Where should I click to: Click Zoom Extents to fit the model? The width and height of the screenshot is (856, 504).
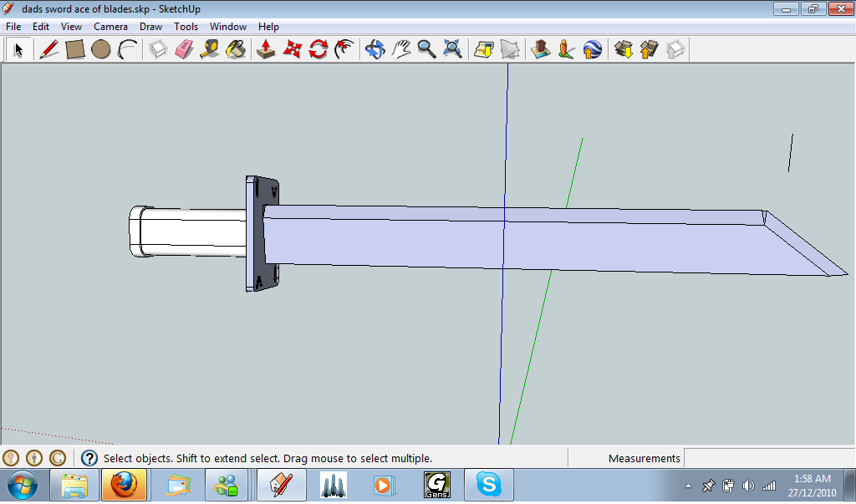pyautogui.click(x=451, y=49)
